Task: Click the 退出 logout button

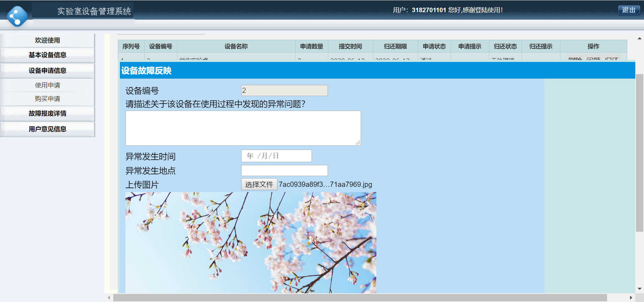Action: coord(629,10)
